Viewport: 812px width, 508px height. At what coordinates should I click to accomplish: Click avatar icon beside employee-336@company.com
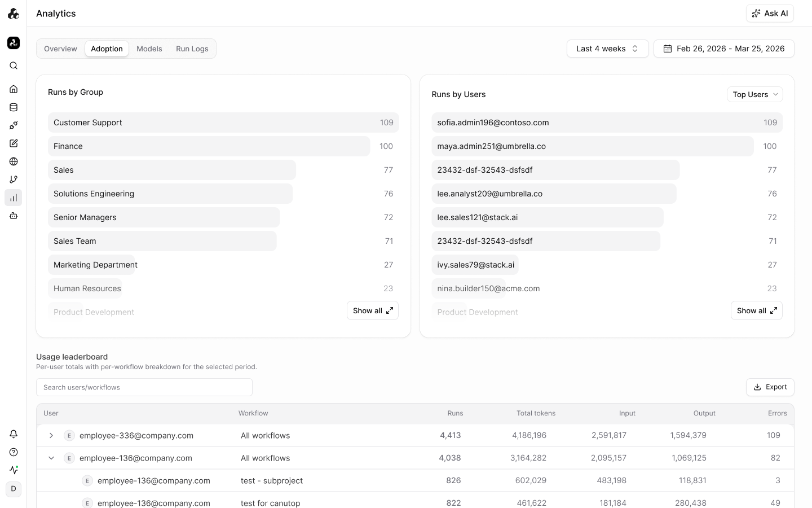tap(69, 435)
